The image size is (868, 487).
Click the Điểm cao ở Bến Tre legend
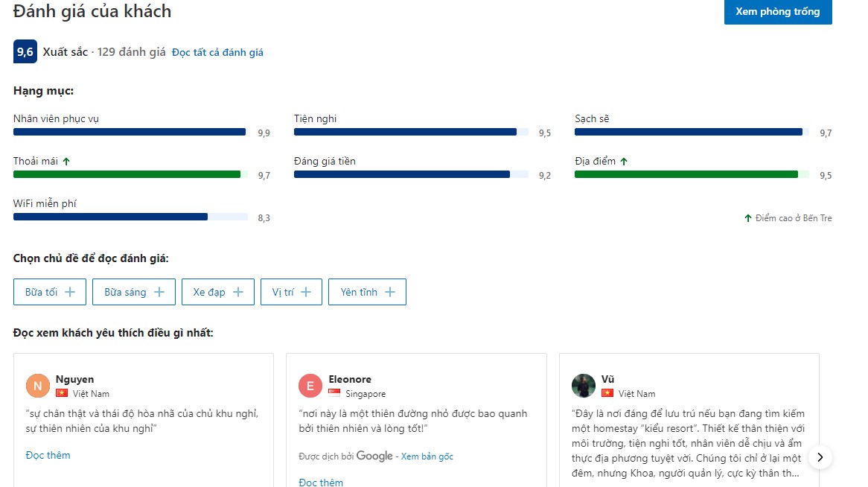[x=788, y=218]
